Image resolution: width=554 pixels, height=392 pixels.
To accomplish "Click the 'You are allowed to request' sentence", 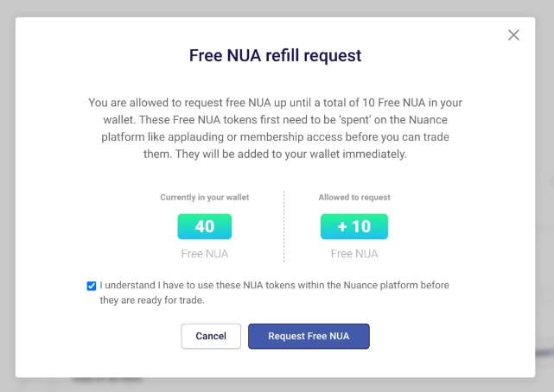I will [275, 103].
